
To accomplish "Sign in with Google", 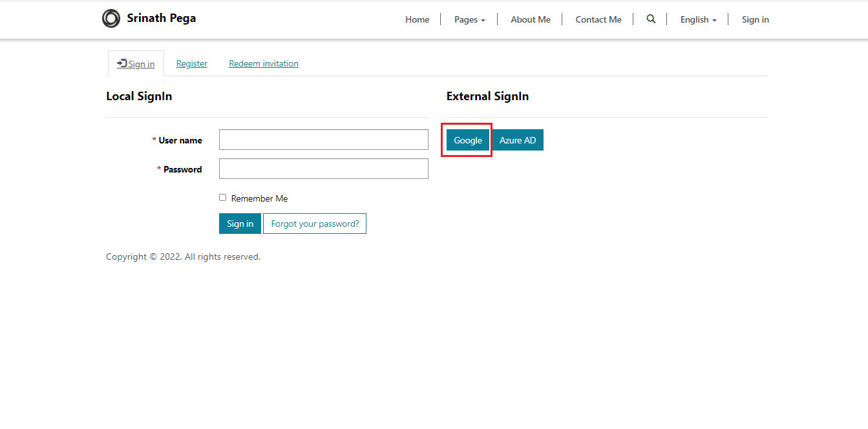I will click(x=468, y=140).
